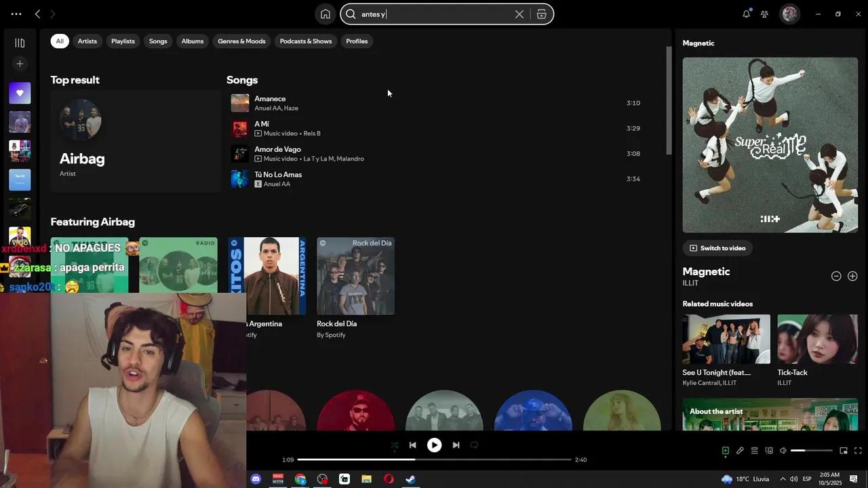This screenshot has height=488, width=868.
Task: Open the three-dots app menu
Action: tap(16, 14)
